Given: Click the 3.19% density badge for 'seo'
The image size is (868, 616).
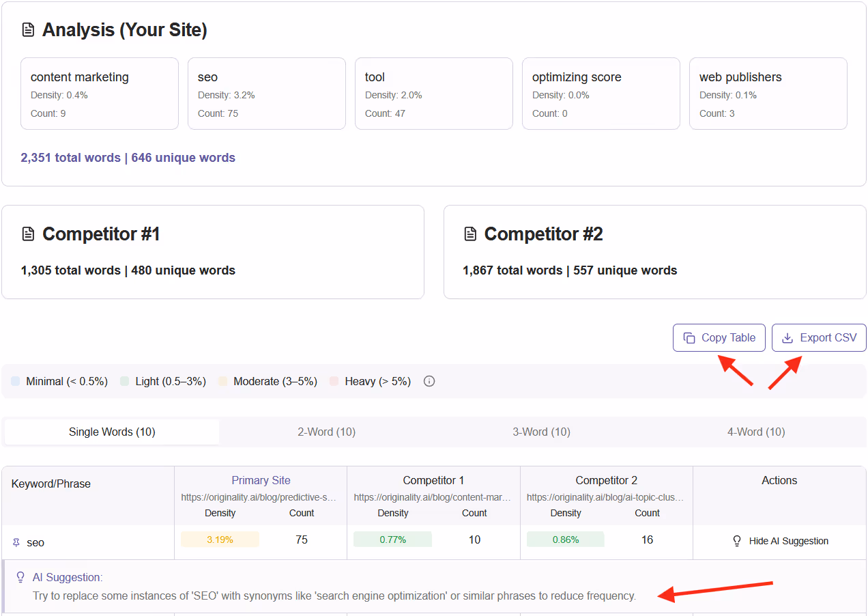Looking at the screenshot, I should 220,539.
